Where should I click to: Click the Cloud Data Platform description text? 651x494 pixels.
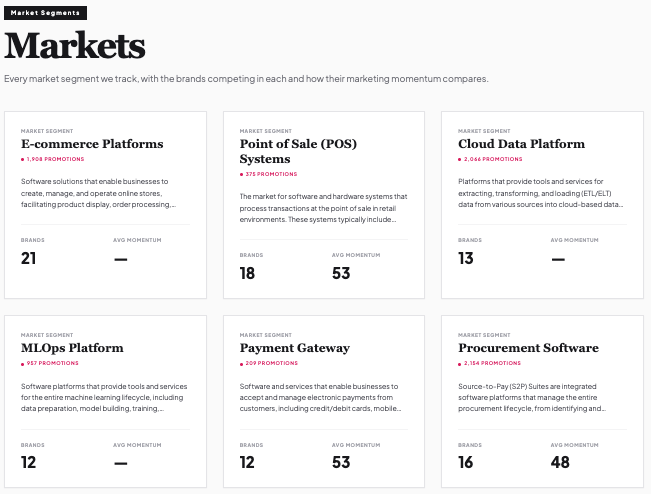pos(541,193)
